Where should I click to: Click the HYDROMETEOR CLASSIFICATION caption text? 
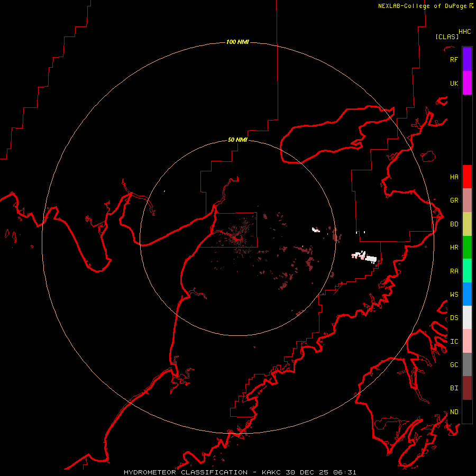tap(186, 472)
